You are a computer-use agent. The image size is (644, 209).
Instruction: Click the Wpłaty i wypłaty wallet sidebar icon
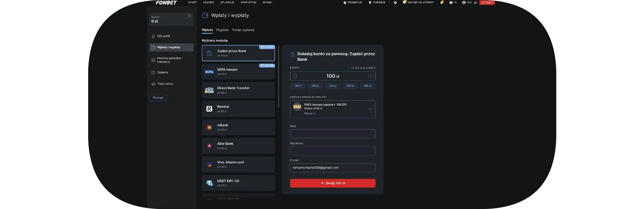(153, 47)
